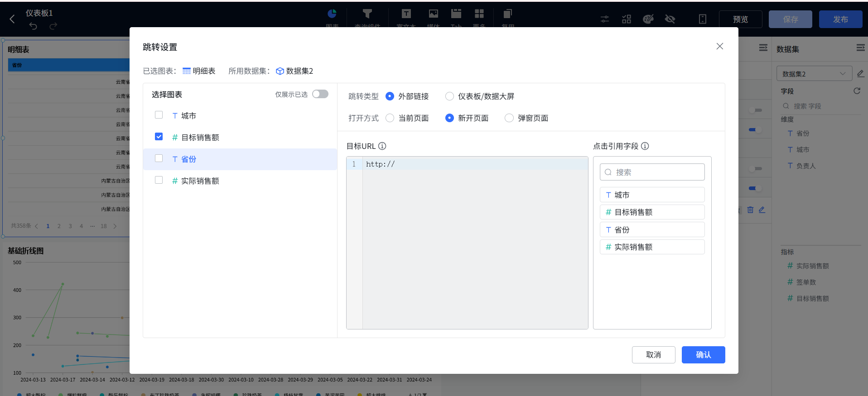The image size is (868, 396).
Task: Select 省份 in the chart field list
Action: [188, 159]
